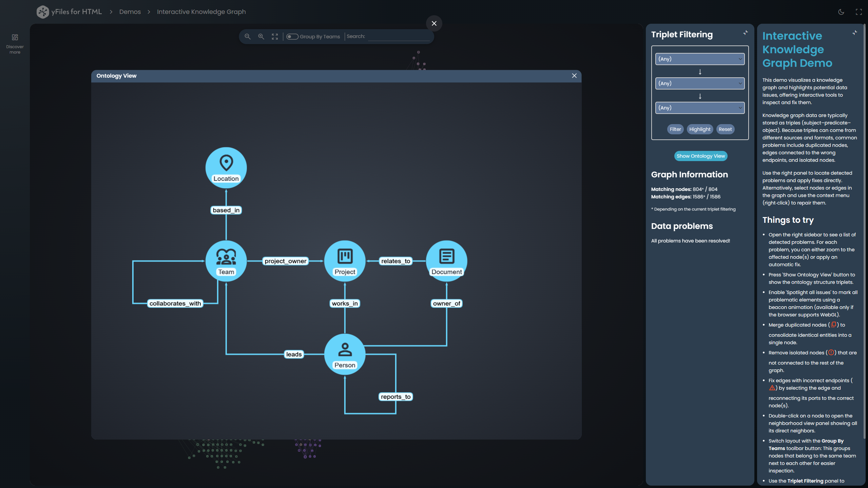
Task: Open the Discover more sidebar icon
Action: (x=15, y=44)
